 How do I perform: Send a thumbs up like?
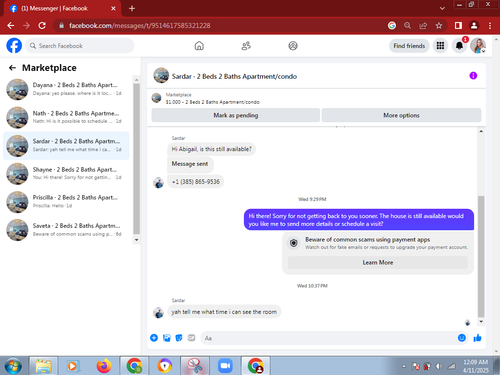[477, 338]
